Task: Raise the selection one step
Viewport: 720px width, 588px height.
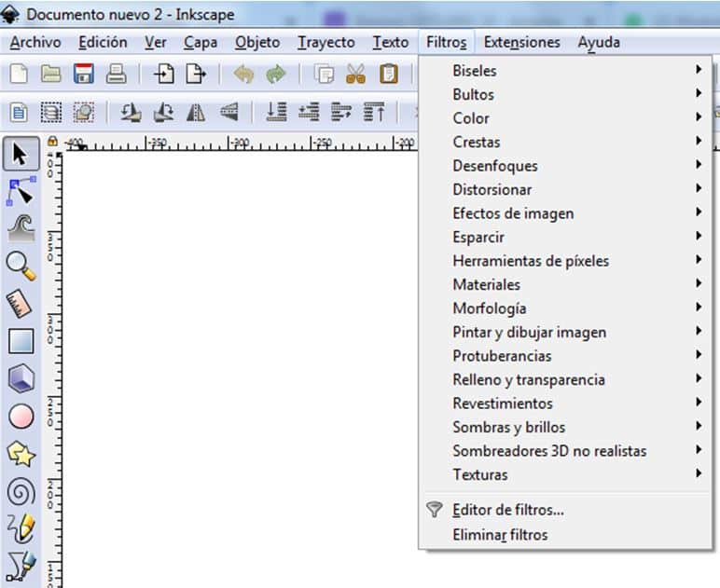Action: (341, 112)
